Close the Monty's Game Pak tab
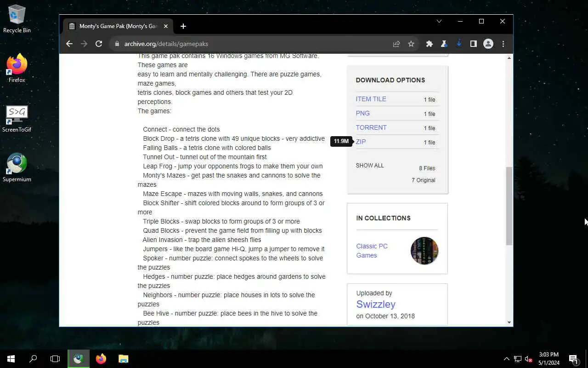This screenshot has width=588, height=368. [166, 26]
